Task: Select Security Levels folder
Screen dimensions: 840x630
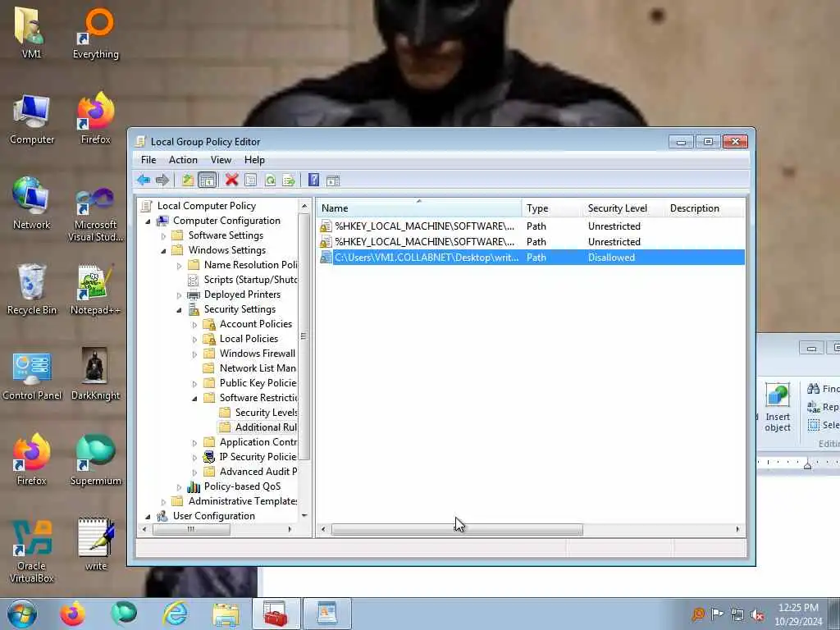Action: point(266,413)
